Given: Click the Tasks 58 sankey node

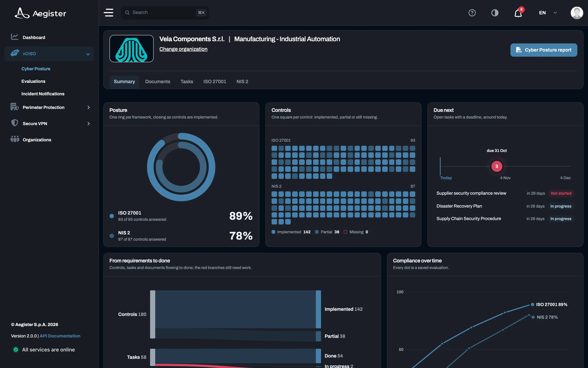Looking at the screenshot, I should pyautogui.click(x=152, y=357).
